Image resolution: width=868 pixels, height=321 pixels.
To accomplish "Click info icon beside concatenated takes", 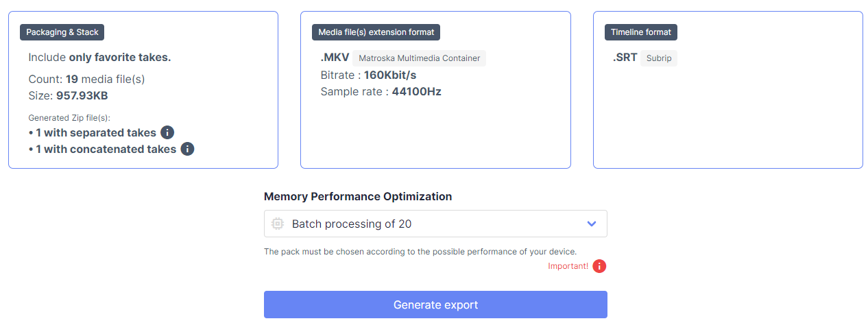I will [187, 149].
